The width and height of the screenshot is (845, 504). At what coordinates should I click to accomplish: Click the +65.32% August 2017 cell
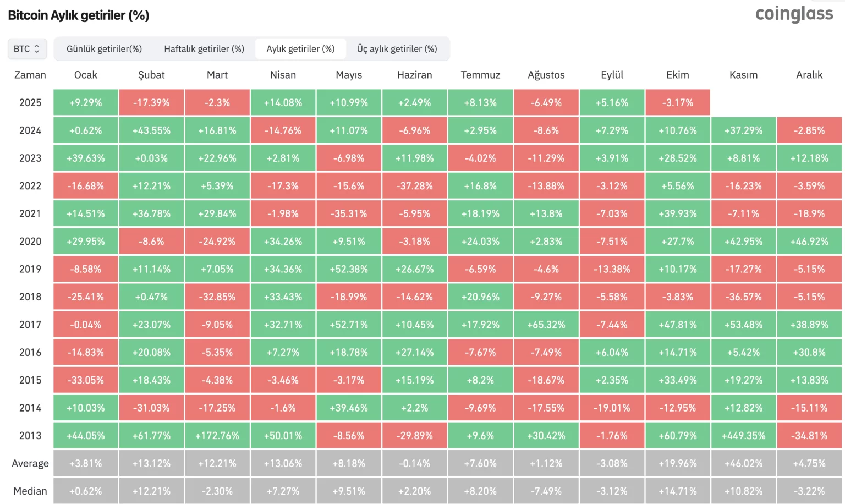546,325
